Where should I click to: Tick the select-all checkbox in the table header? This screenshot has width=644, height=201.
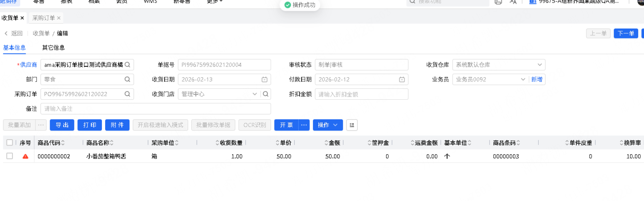10,143
